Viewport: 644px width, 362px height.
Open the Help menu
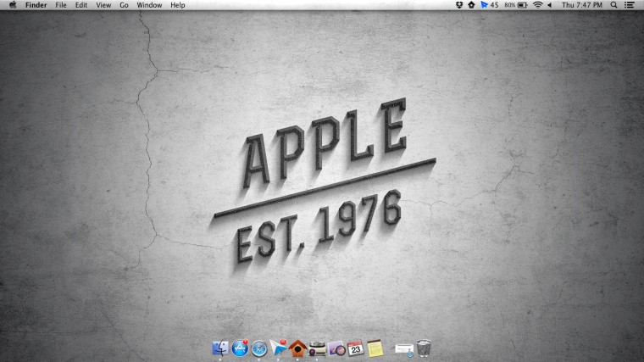[177, 5]
